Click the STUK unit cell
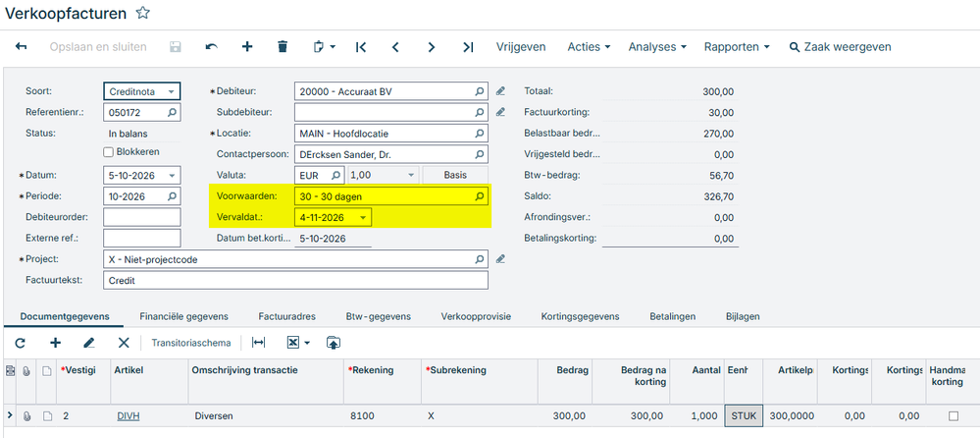 (x=744, y=416)
